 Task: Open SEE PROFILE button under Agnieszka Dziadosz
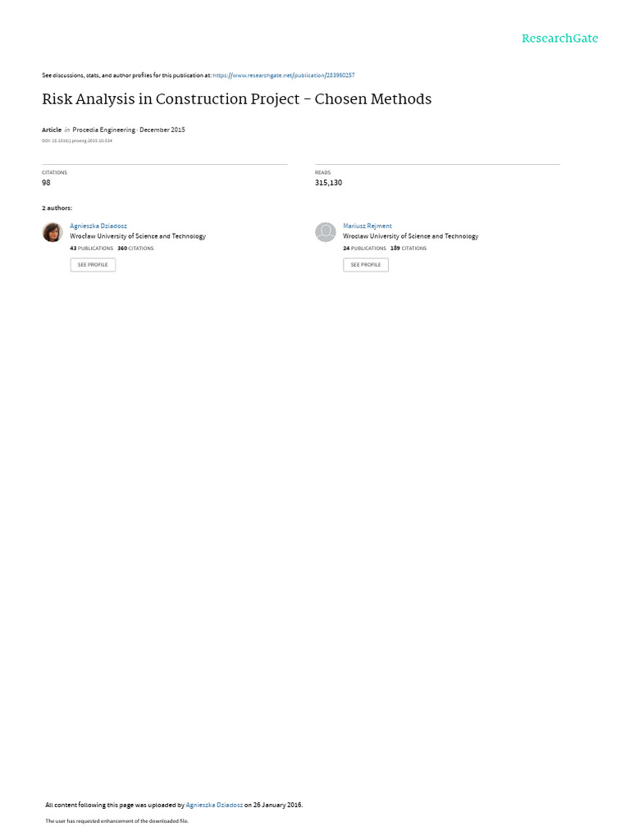click(x=93, y=265)
